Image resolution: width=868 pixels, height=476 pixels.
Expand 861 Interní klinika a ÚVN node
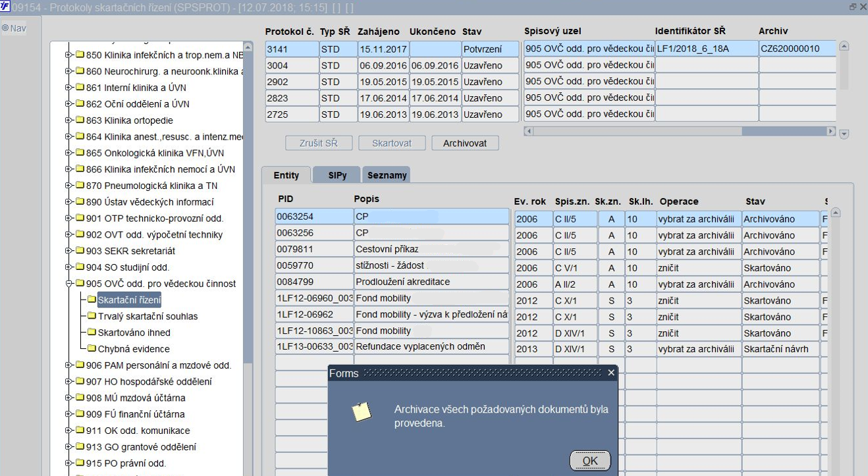pyautogui.click(x=68, y=88)
